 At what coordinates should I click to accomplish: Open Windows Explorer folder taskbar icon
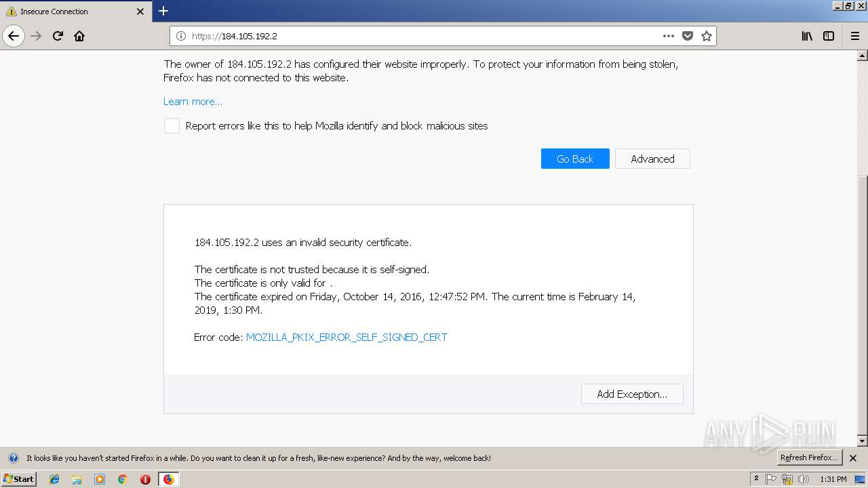tap(77, 479)
